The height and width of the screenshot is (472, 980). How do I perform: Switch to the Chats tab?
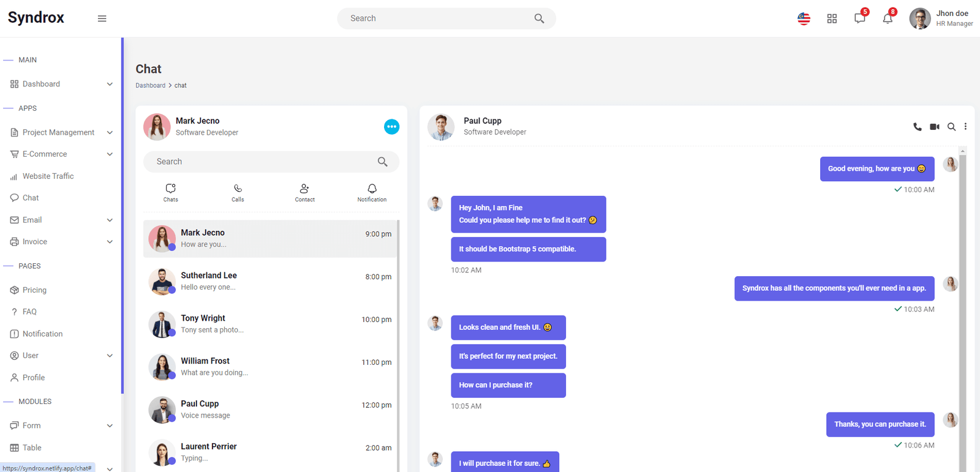[x=171, y=193]
